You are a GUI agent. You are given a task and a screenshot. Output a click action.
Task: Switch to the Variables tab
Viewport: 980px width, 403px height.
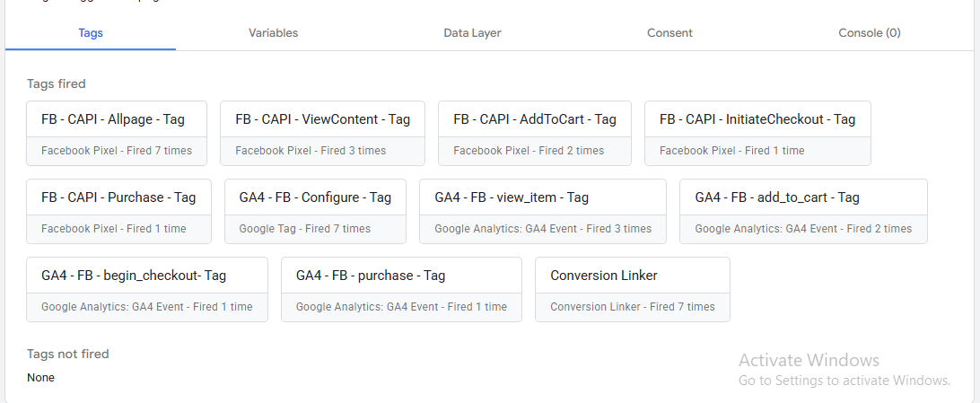coord(273,33)
